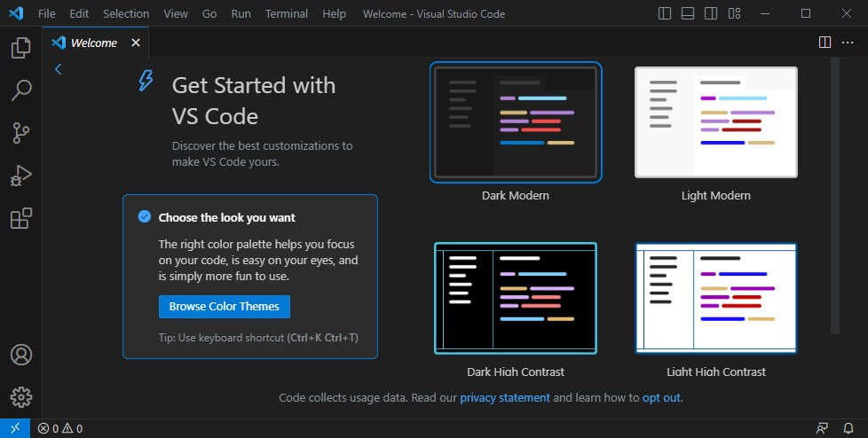The width and height of the screenshot is (868, 438).
Task: Click the Dark Modern label
Action: click(x=516, y=196)
